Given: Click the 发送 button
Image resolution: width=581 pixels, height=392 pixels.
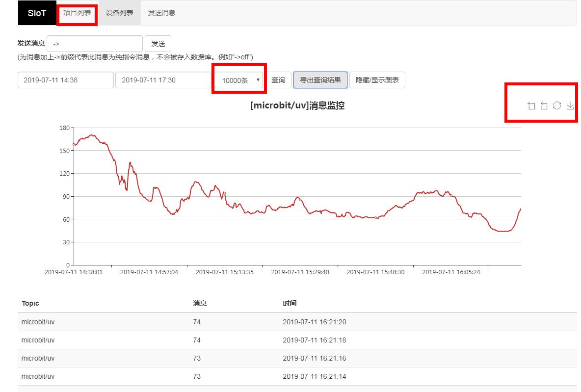Looking at the screenshot, I should [x=158, y=44].
